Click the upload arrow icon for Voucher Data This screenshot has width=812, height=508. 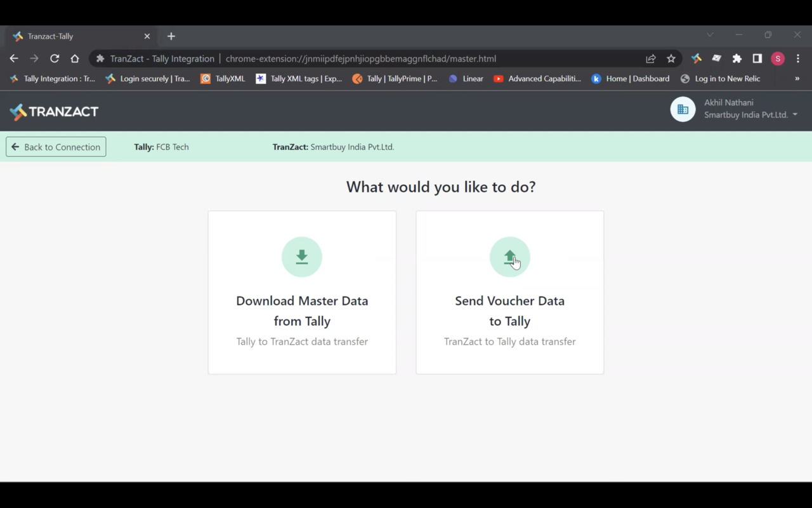point(510,257)
